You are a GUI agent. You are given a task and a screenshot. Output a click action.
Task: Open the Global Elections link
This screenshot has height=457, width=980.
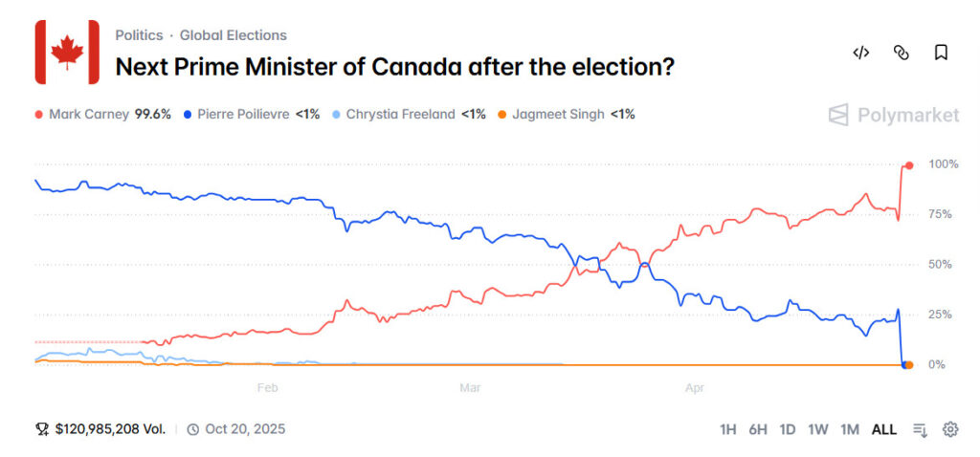(233, 35)
